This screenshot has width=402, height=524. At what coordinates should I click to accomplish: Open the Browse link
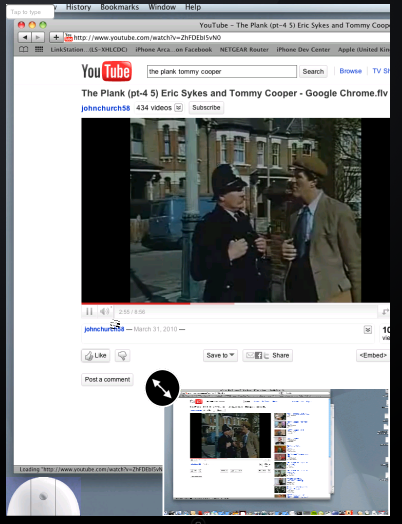(x=351, y=71)
